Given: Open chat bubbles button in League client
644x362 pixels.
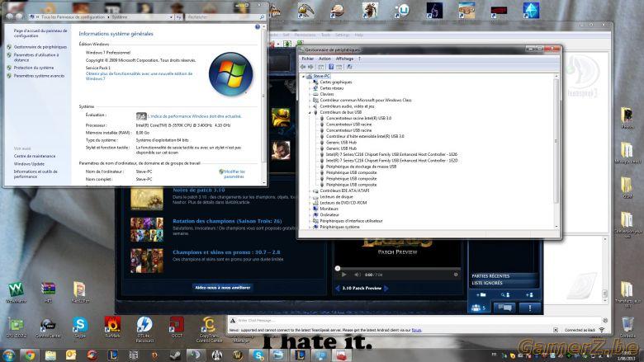Looking at the screenshot, I should point(504,308).
